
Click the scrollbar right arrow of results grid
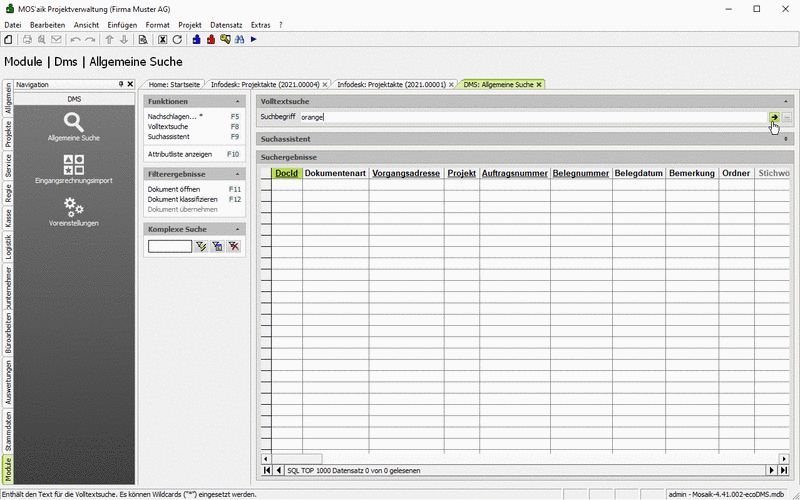[x=785, y=459]
